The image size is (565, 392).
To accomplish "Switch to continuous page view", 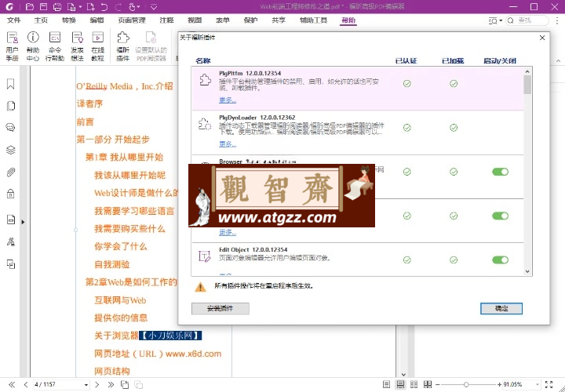I will click(x=400, y=384).
